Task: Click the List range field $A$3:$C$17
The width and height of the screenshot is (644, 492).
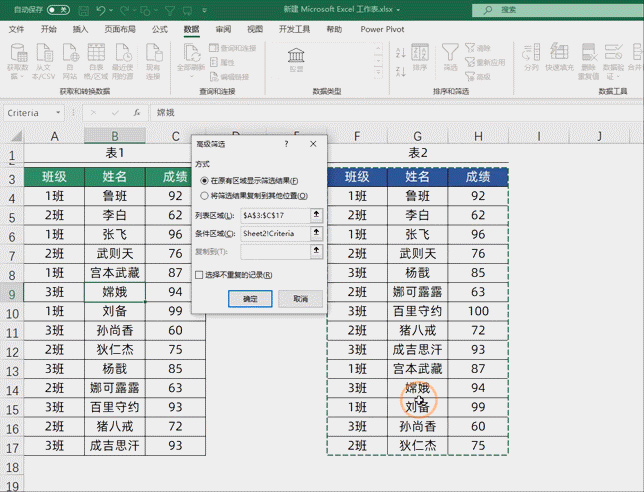Action: pos(275,215)
